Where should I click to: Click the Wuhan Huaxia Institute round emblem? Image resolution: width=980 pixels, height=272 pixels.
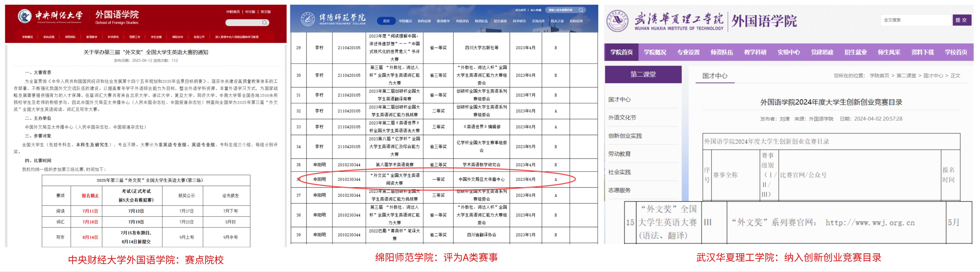pos(618,20)
